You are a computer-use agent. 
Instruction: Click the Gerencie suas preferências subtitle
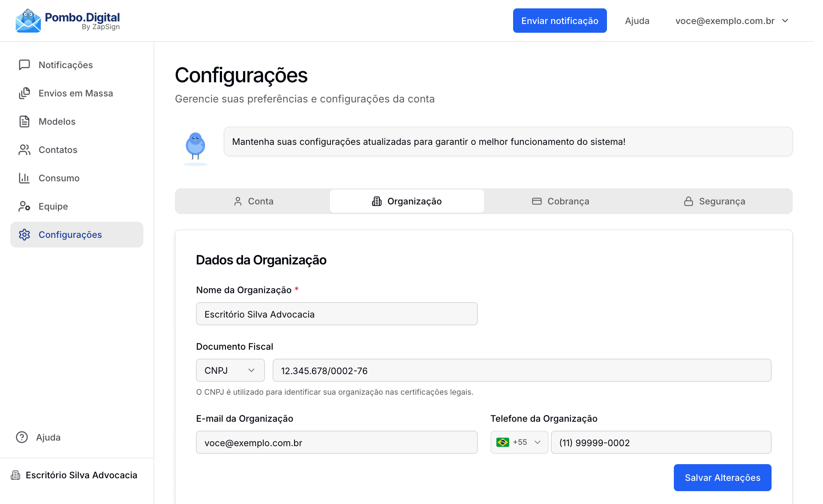(305, 99)
